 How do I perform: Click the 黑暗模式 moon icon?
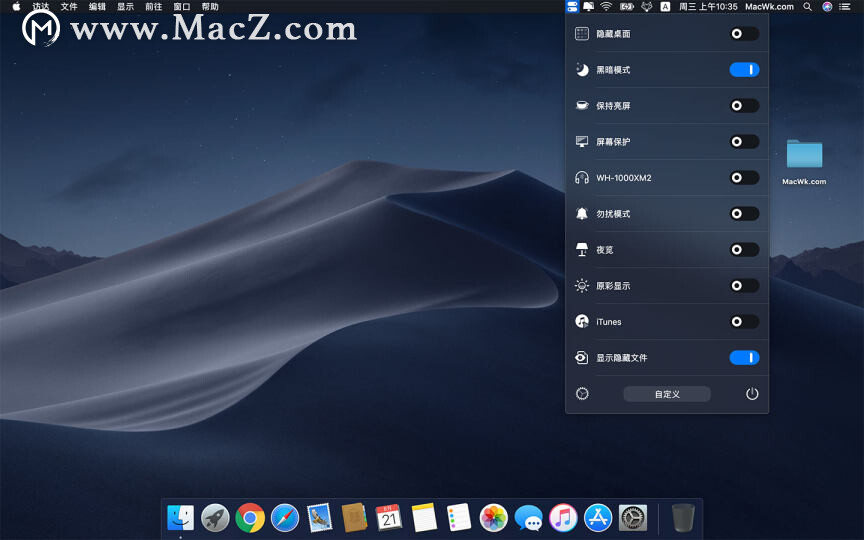pos(582,69)
